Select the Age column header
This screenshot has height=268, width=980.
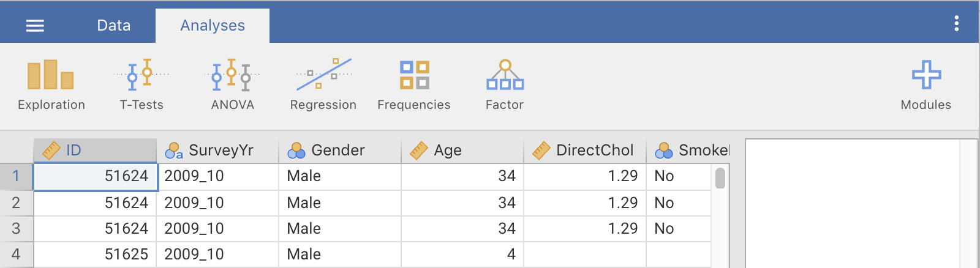pyautogui.click(x=462, y=151)
